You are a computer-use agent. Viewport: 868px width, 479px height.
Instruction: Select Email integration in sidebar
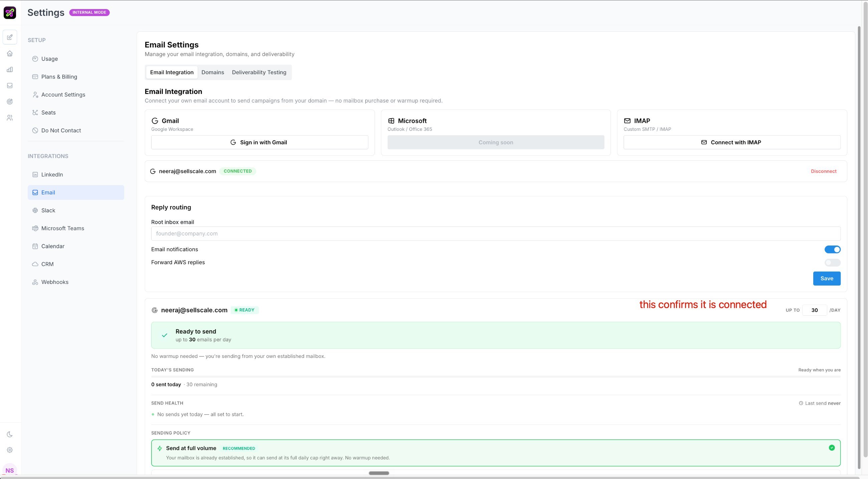pyautogui.click(x=76, y=192)
